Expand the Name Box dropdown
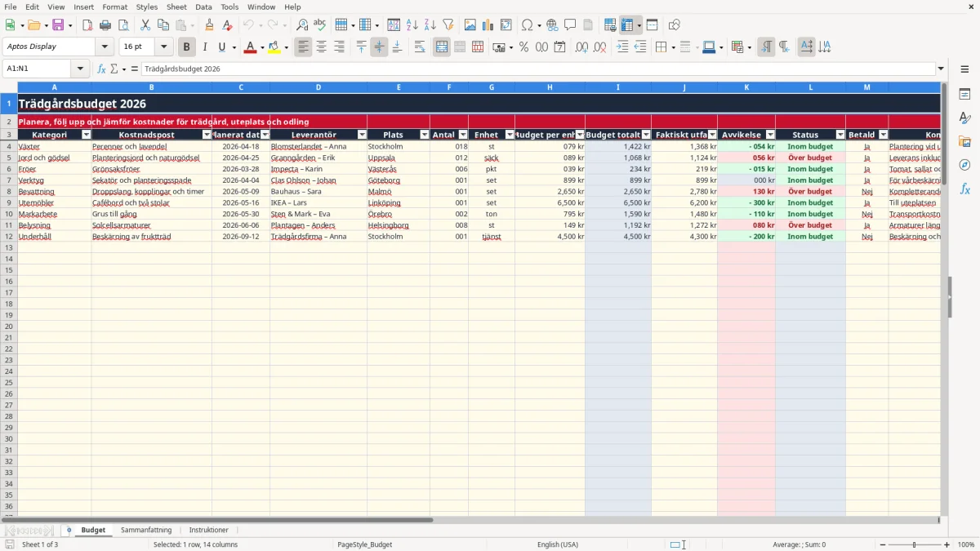 80,69
